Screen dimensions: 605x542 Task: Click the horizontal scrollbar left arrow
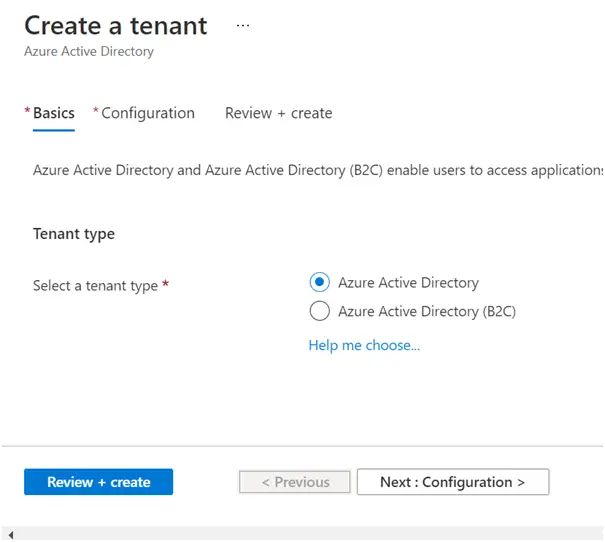tap(11, 535)
